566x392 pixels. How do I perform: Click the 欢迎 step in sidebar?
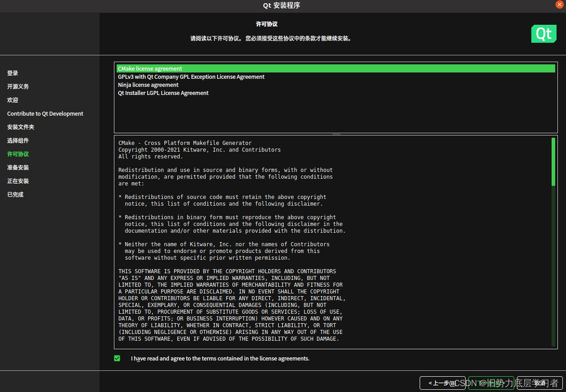click(13, 100)
